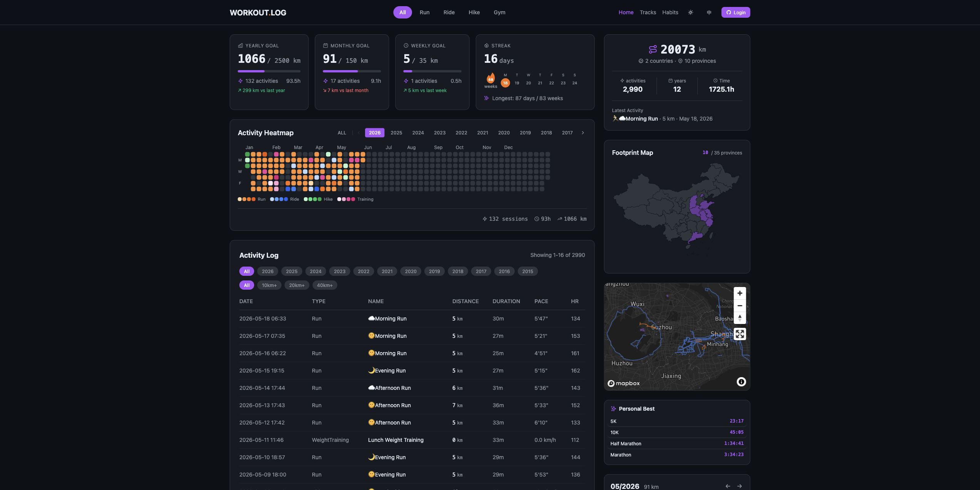The width and height of the screenshot is (980, 490).
Task: Filter Activity Log by 2023
Action: pyautogui.click(x=340, y=271)
